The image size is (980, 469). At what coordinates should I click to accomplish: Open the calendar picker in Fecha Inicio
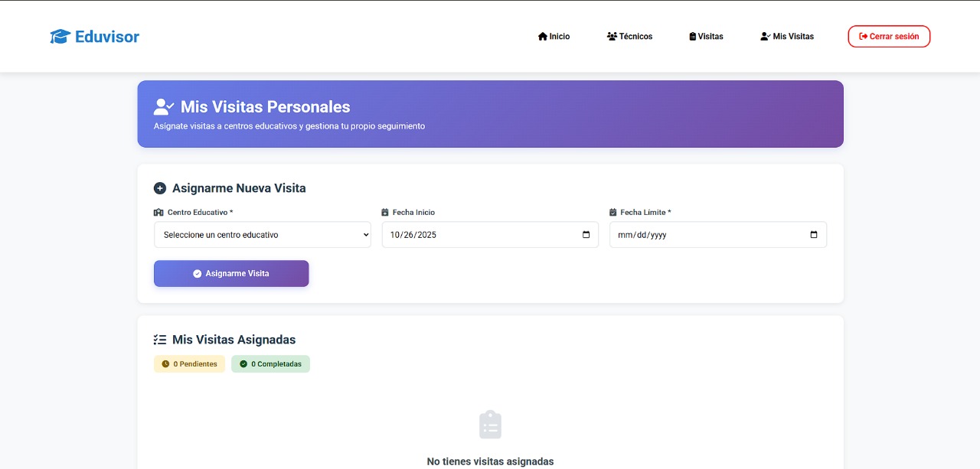[586, 235]
